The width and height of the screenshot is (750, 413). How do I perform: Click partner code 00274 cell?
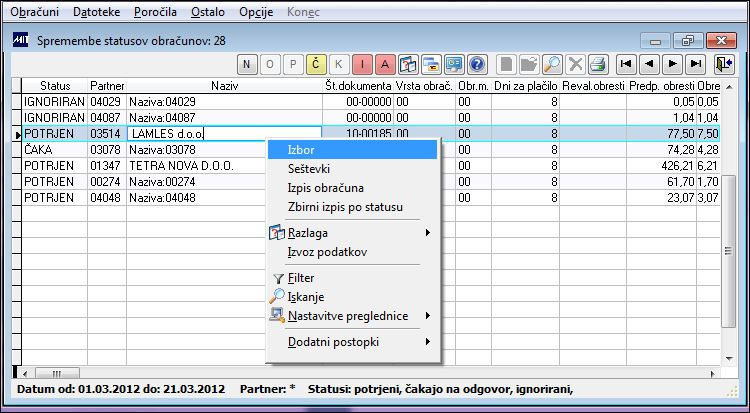click(107, 182)
